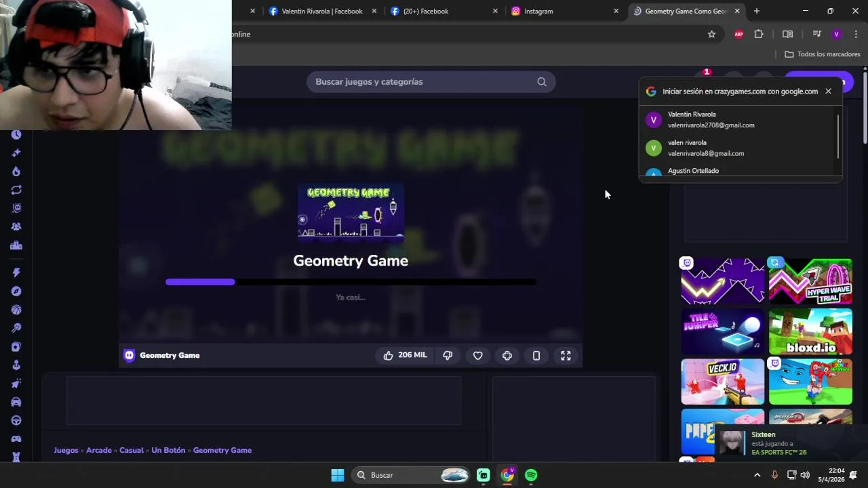The height and width of the screenshot is (488, 868).
Task: Expand hidden system tray icons chevron
Action: tap(757, 475)
